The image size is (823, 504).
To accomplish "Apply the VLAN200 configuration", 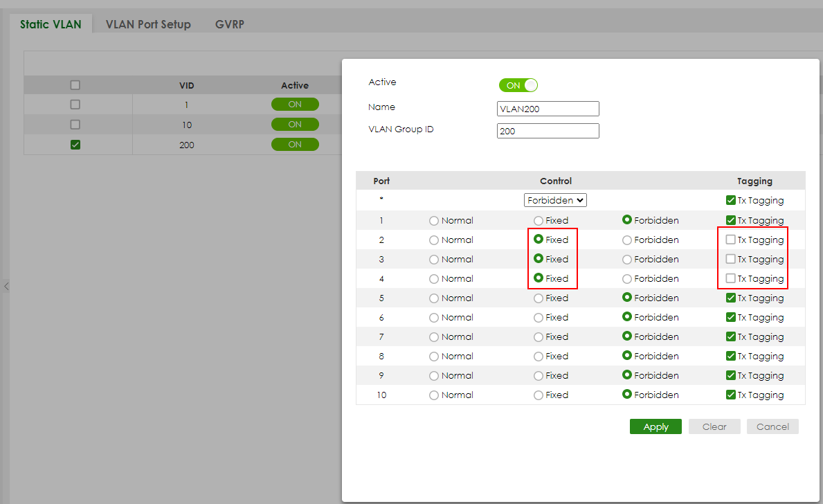I will pyautogui.click(x=655, y=426).
